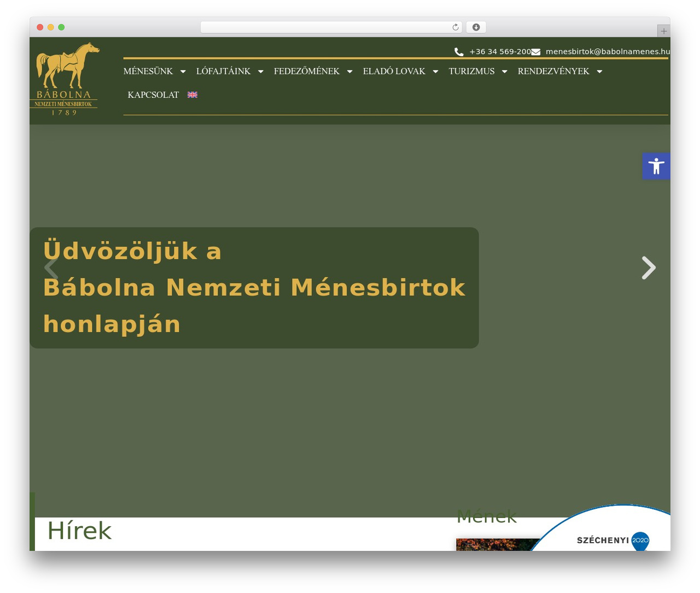Expand the TURIZMUS dropdown arrow
This screenshot has height=593, width=700.
[x=505, y=72]
